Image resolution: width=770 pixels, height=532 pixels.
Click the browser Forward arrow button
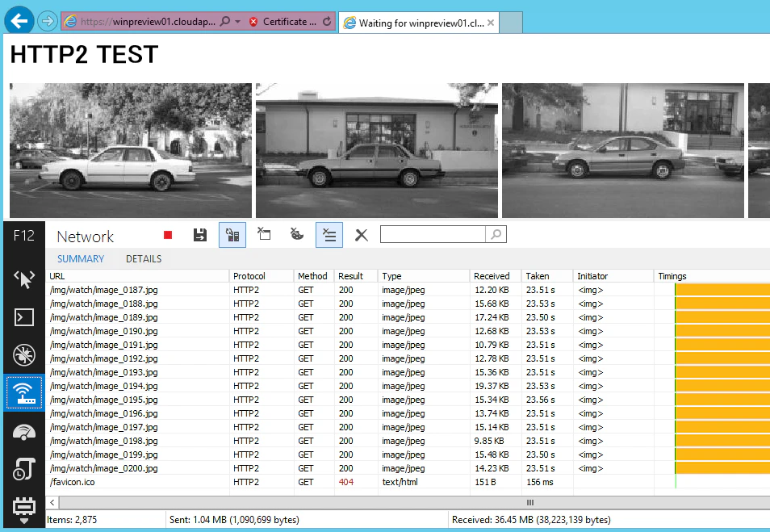pyautogui.click(x=48, y=21)
